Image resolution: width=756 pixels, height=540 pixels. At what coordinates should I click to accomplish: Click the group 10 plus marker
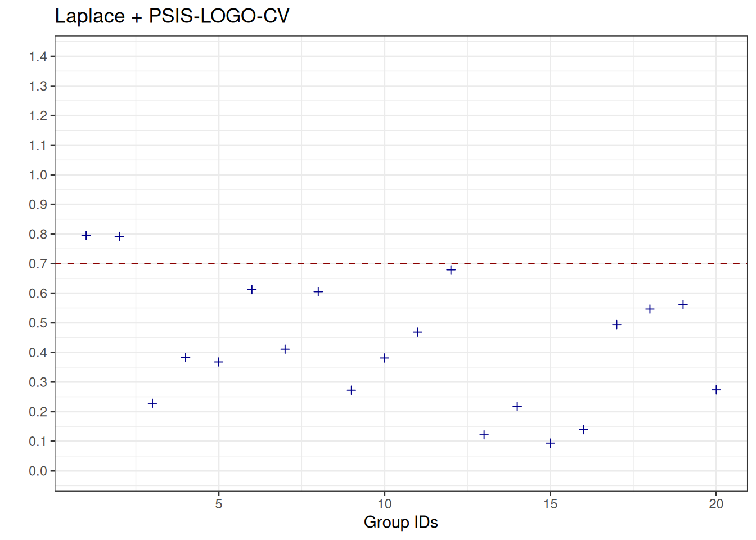(385, 358)
